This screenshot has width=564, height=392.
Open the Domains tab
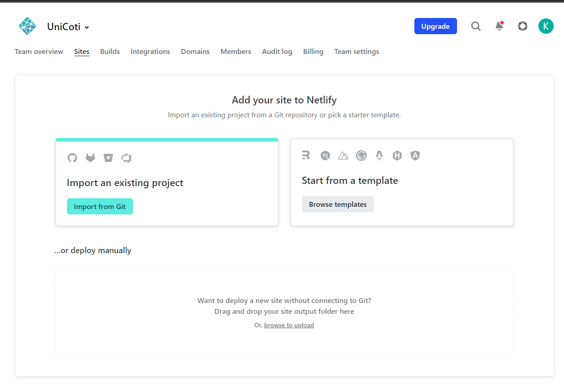(195, 52)
